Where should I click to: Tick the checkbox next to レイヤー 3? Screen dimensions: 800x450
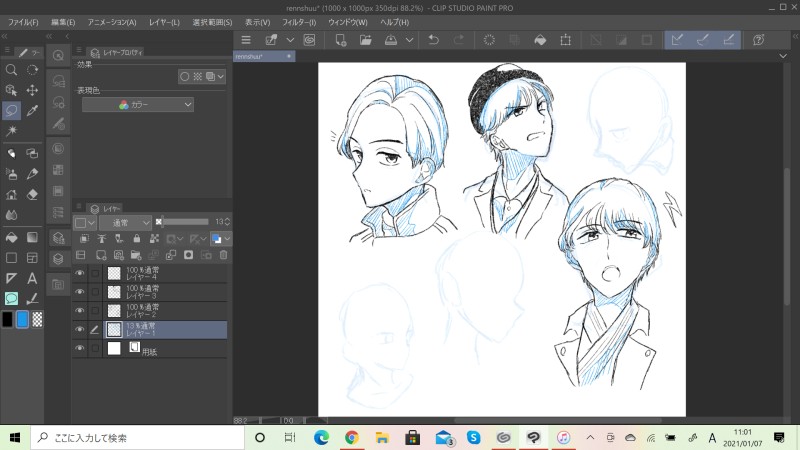pyautogui.click(x=95, y=292)
